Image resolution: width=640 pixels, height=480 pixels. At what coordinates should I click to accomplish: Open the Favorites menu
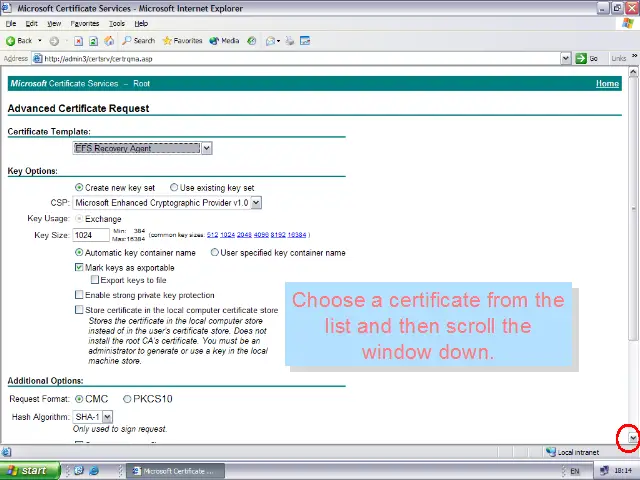coord(85,24)
